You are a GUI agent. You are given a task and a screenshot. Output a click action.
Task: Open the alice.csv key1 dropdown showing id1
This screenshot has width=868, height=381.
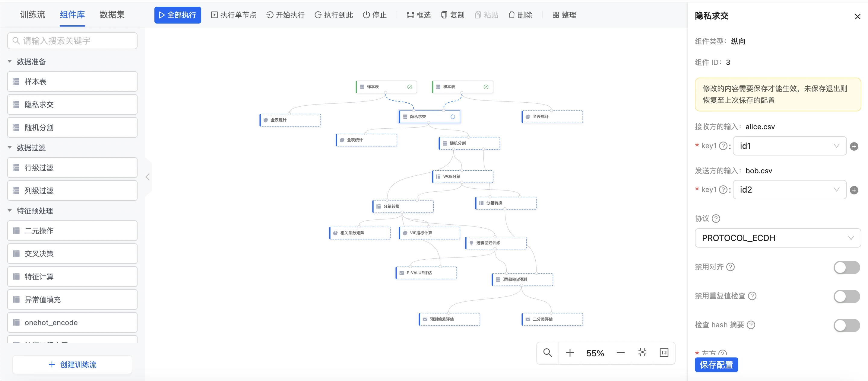point(790,146)
